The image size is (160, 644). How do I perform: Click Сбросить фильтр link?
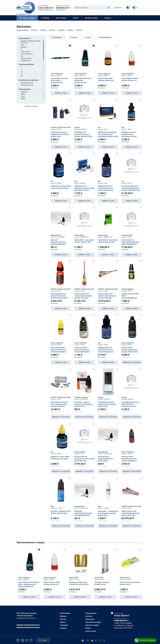(x=31, y=106)
